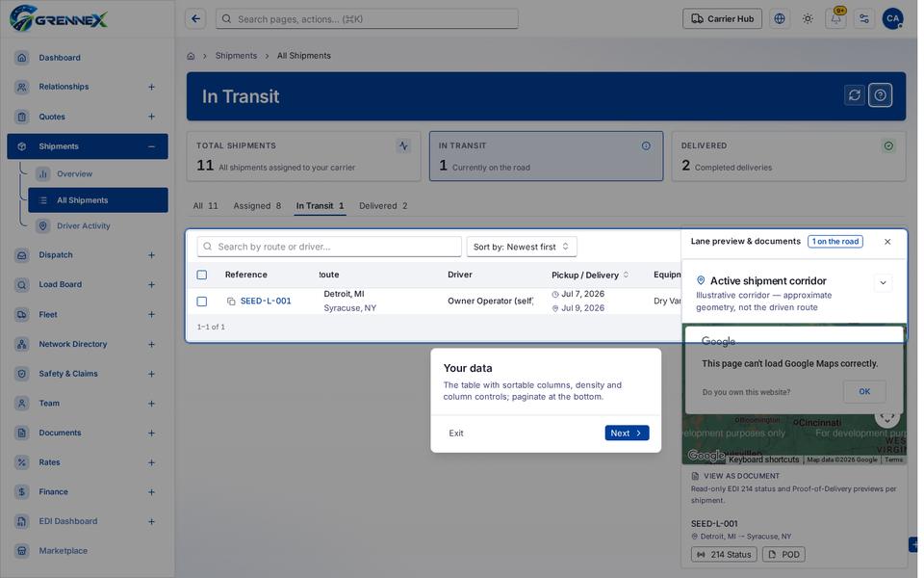The height and width of the screenshot is (578, 924).
Task: Open the settings sliders icon in header
Action: pyautogui.click(x=864, y=19)
